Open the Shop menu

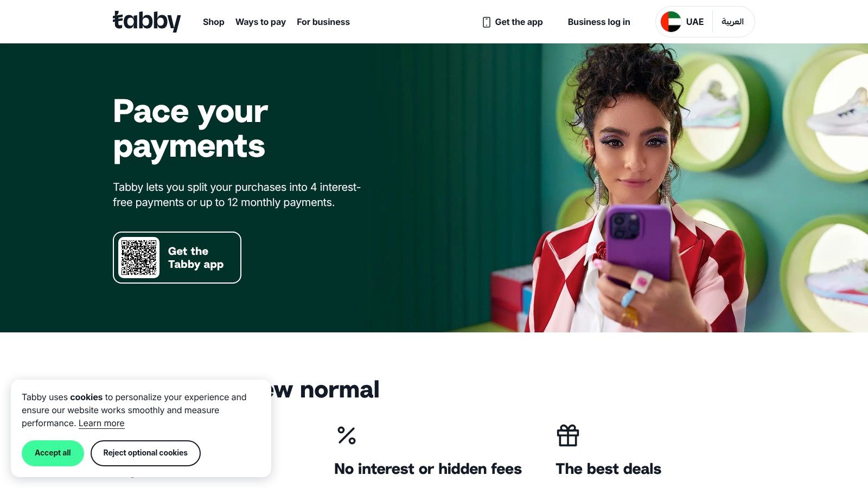click(x=213, y=22)
